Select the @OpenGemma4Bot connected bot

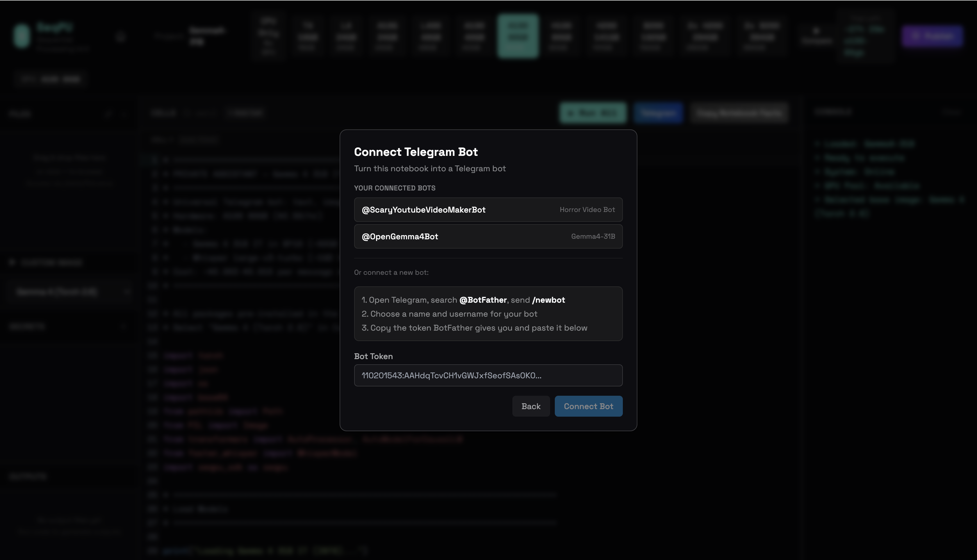(488, 237)
